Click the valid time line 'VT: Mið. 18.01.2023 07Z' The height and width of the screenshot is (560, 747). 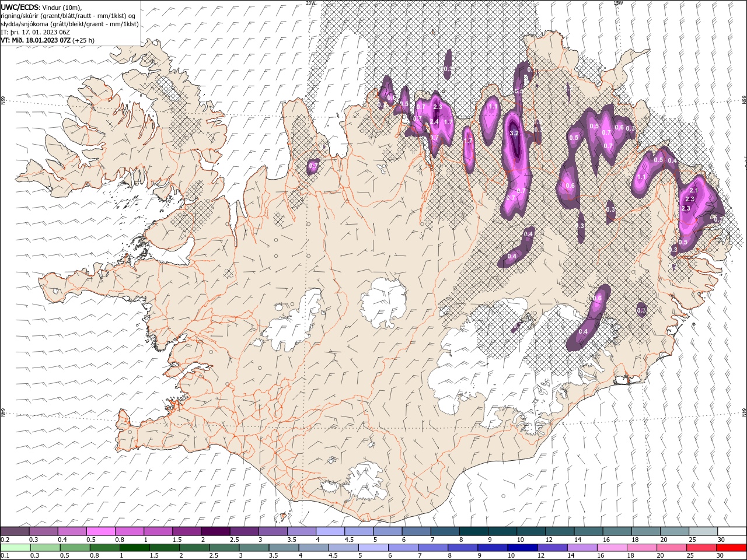click(36, 40)
